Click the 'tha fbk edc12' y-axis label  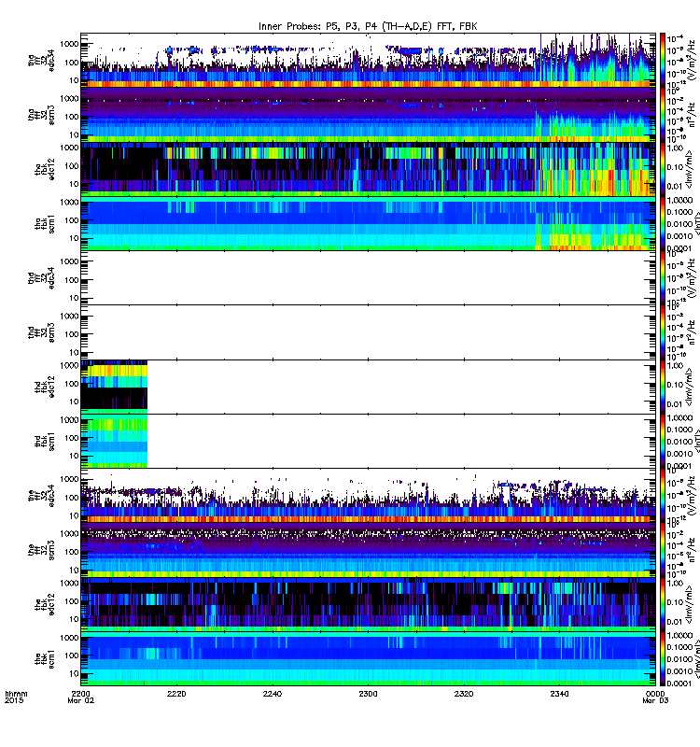tap(45, 170)
